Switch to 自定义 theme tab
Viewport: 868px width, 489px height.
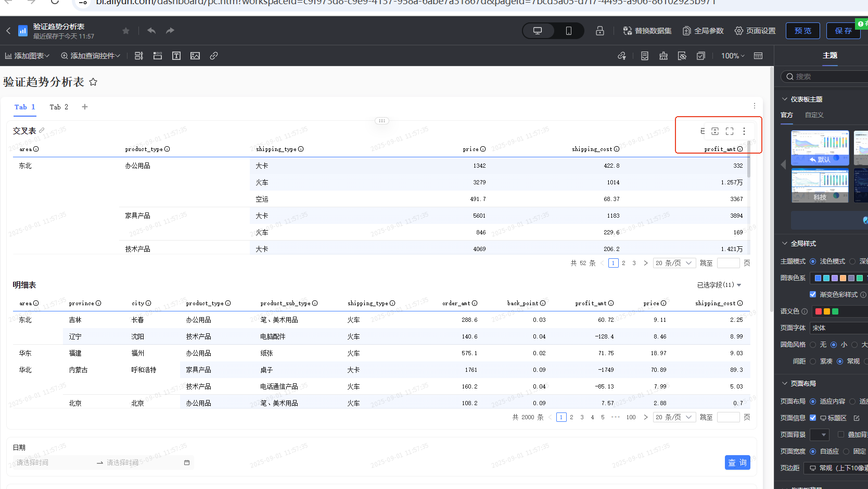[814, 115]
